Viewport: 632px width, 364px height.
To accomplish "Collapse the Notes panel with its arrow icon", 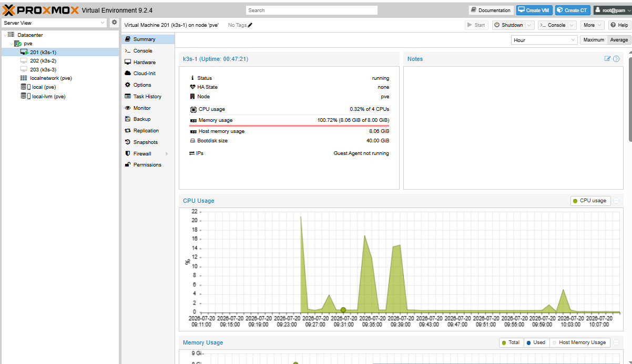I will [x=616, y=59].
